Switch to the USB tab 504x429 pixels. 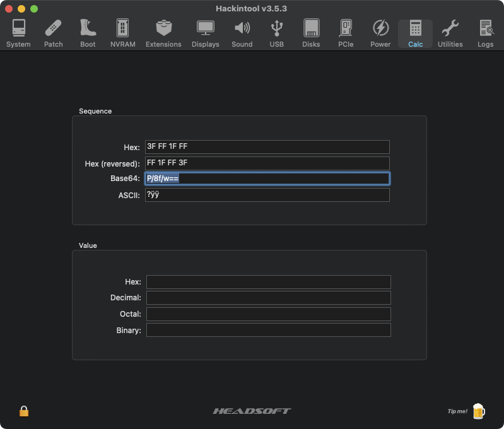click(277, 34)
